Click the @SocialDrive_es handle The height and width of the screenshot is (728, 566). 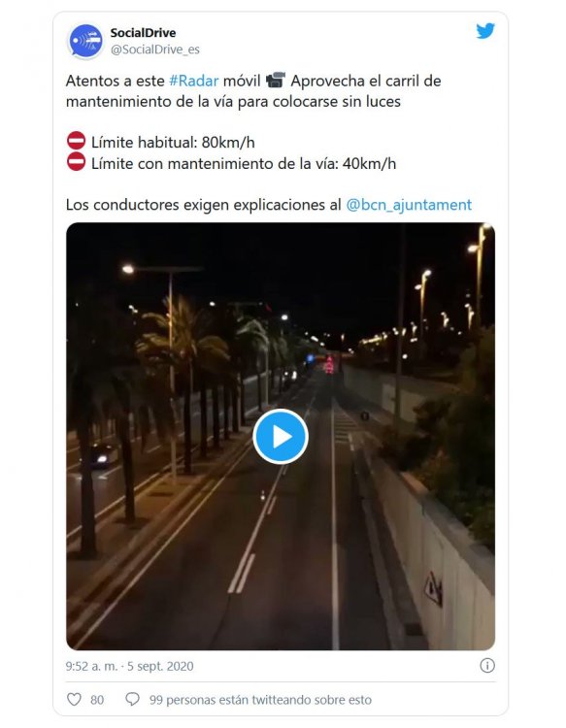pos(155,50)
